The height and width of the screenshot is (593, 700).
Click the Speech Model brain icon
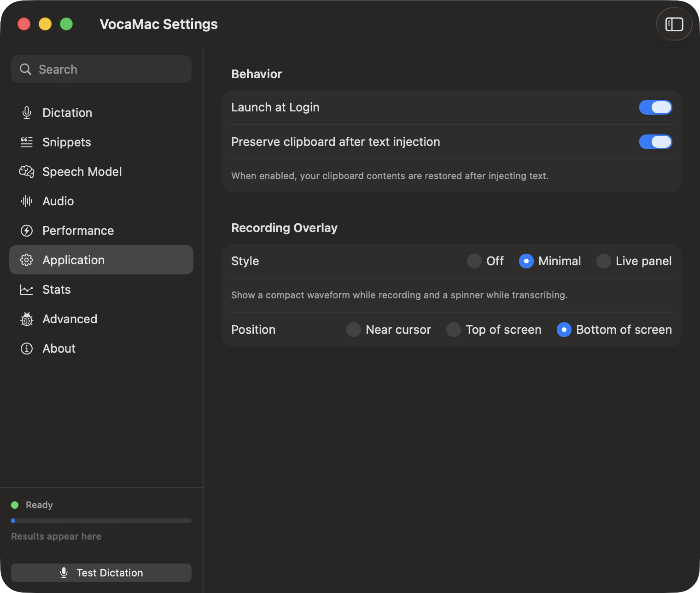coord(27,172)
